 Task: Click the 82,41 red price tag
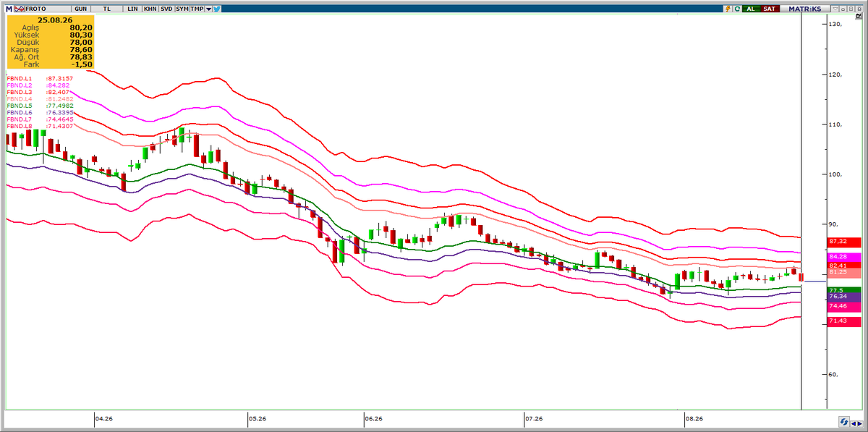pos(843,266)
